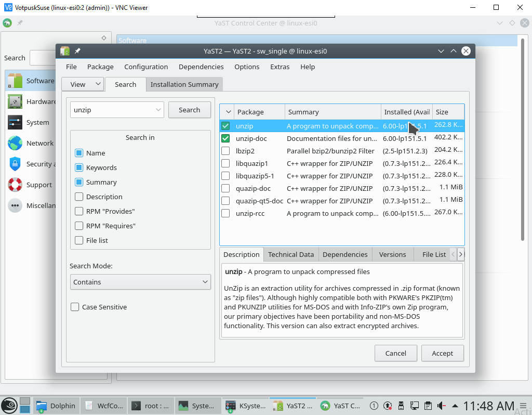Screen dimensions: 532x415
Task: Click the audio volume tray icon
Action: coord(442,406)
